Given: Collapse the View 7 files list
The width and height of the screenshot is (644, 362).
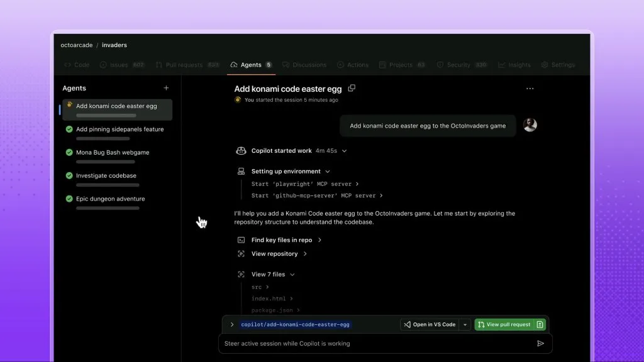Looking at the screenshot, I should 292,275.
